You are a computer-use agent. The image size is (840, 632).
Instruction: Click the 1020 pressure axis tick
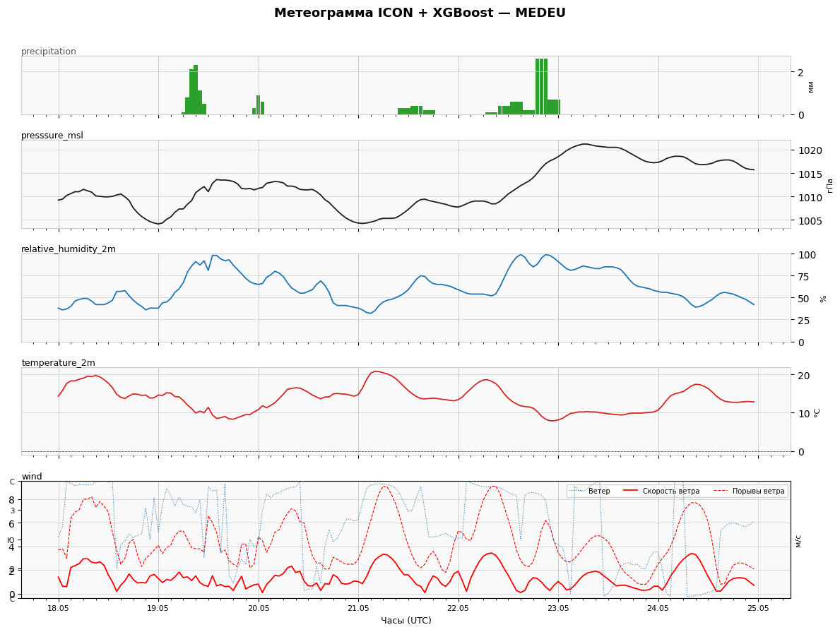coord(807,150)
